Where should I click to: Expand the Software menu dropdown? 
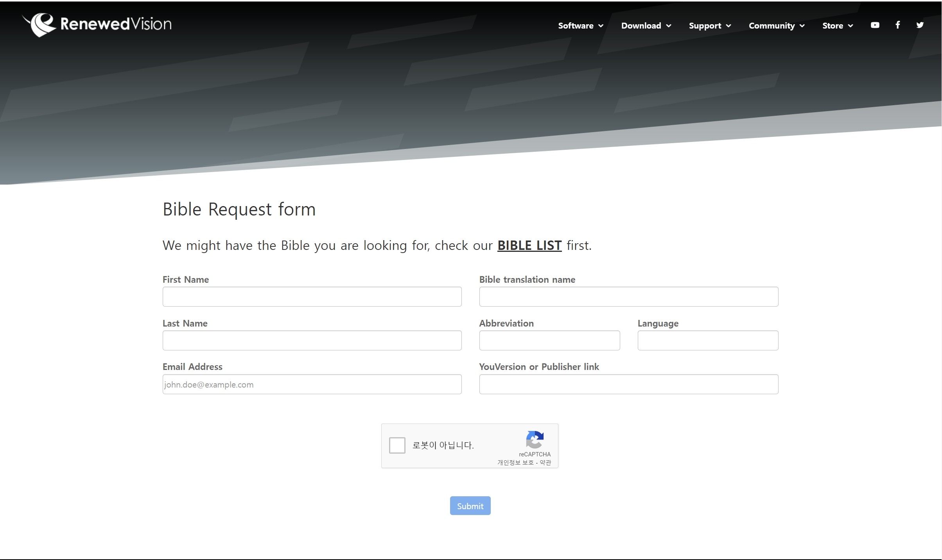point(580,26)
